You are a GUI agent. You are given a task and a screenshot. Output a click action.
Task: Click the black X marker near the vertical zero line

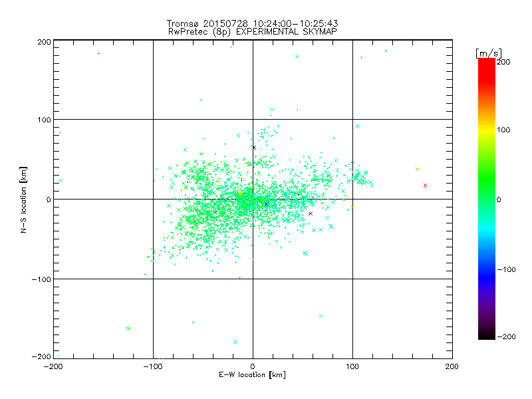(x=254, y=148)
